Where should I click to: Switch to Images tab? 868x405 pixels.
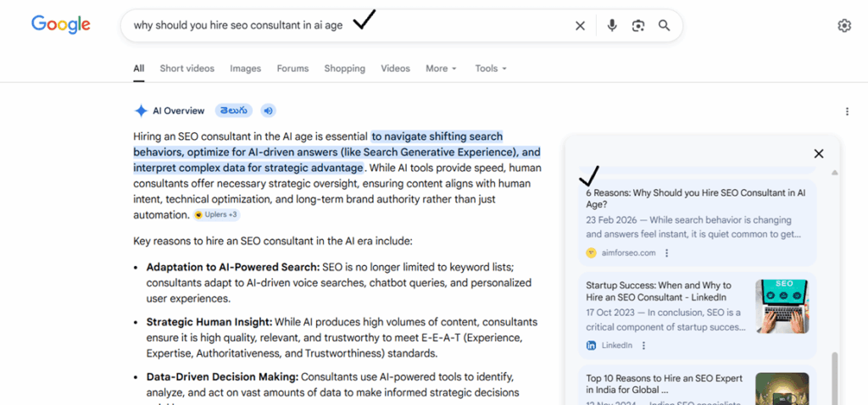(x=245, y=69)
